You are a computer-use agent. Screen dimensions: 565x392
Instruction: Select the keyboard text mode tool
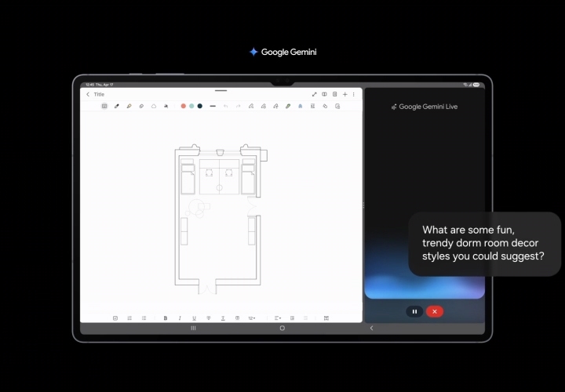104,106
